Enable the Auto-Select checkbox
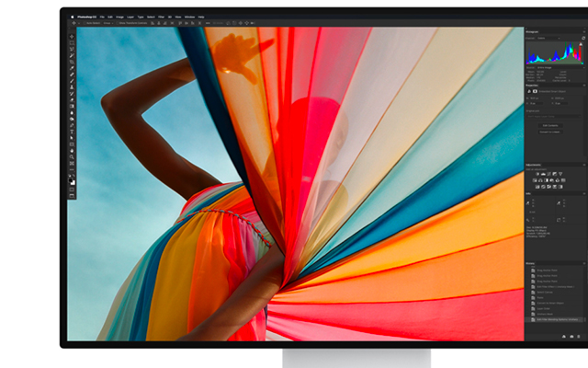This screenshot has width=588, height=368. pos(85,23)
